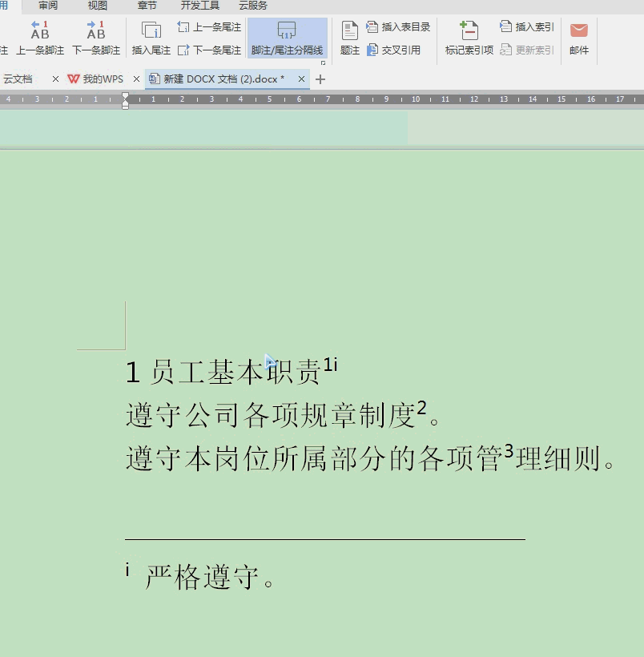The width and height of the screenshot is (644, 657).
Task: Go to next footnote (下一条脚注)
Action: [96, 38]
